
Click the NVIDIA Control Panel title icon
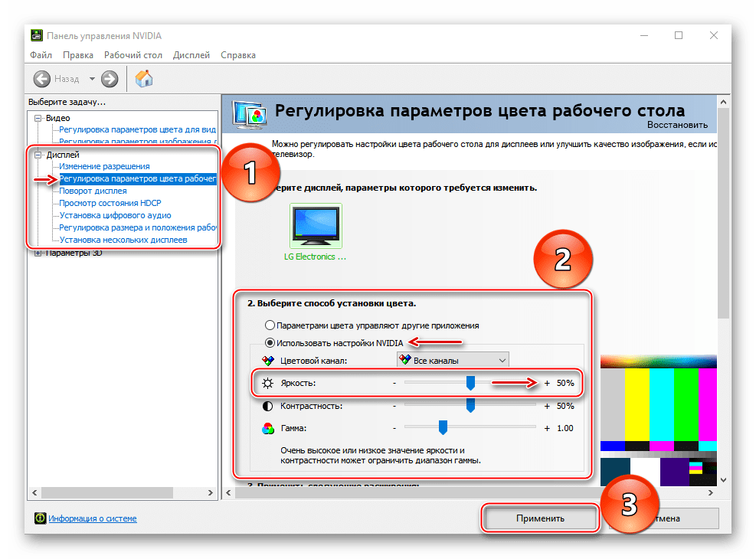pos(36,35)
